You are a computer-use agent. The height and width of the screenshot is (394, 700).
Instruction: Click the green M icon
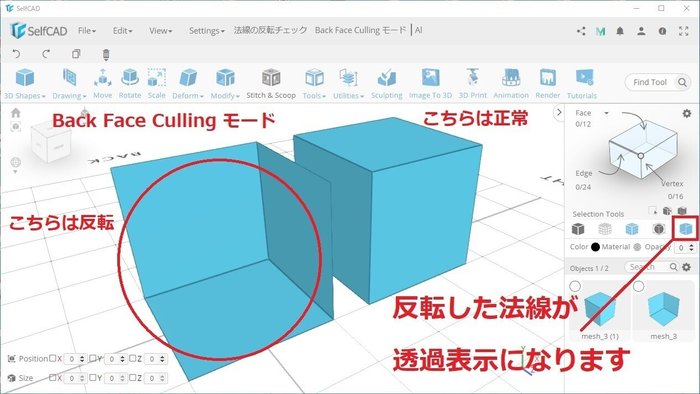point(600,31)
